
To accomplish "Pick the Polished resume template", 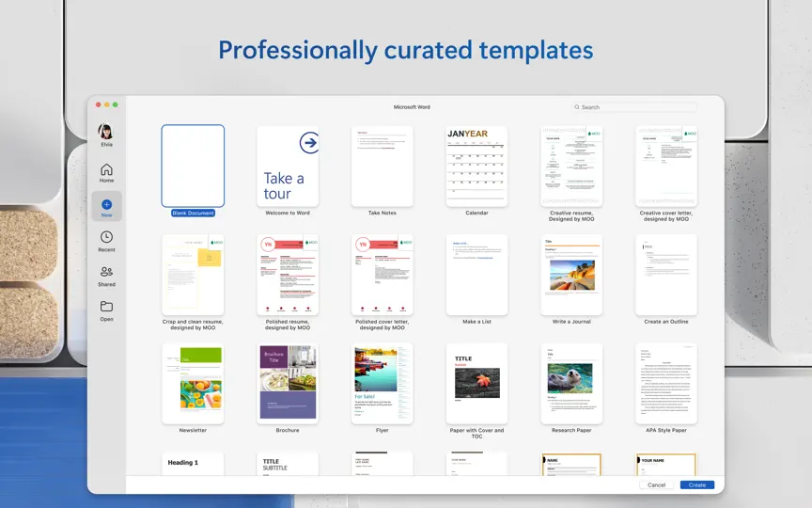I will [x=288, y=275].
